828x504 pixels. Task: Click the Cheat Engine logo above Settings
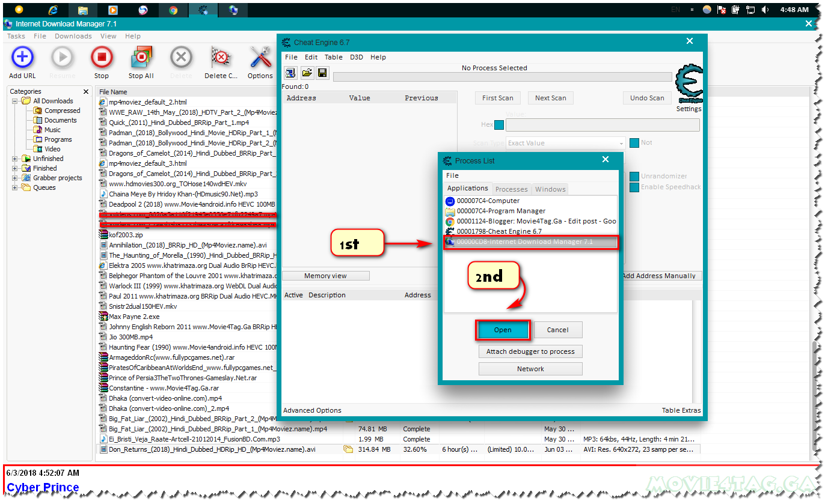pyautogui.click(x=688, y=84)
